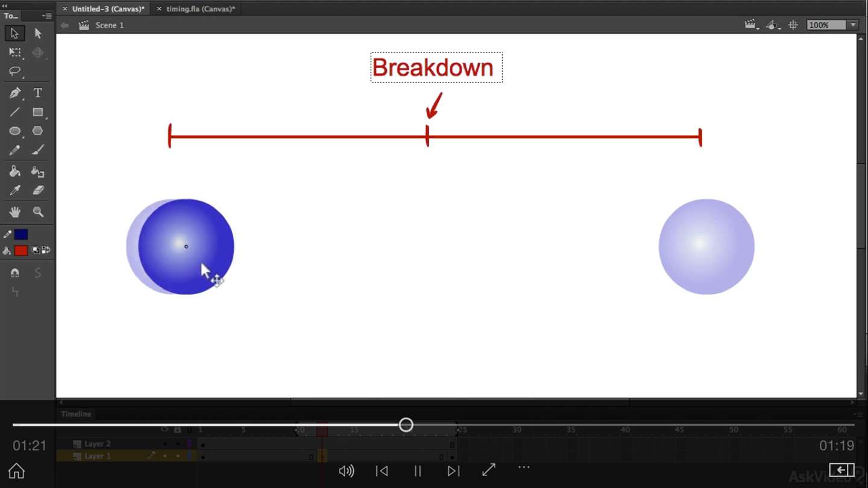The height and width of the screenshot is (488, 868).
Task: Click the center stage icon
Action: [793, 25]
